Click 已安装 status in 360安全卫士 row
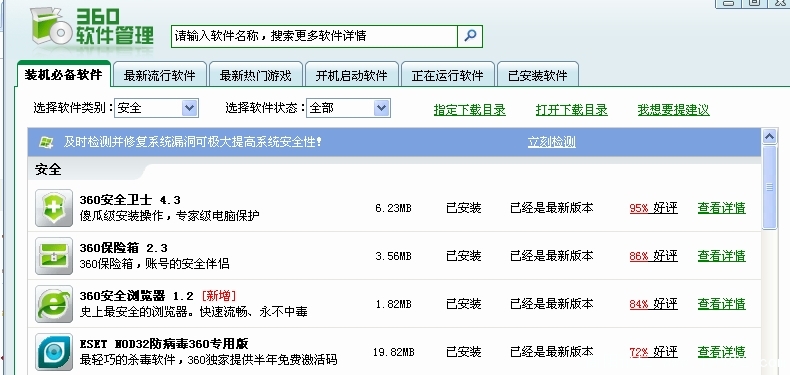 pyautogui.click(x=464, y=208)
